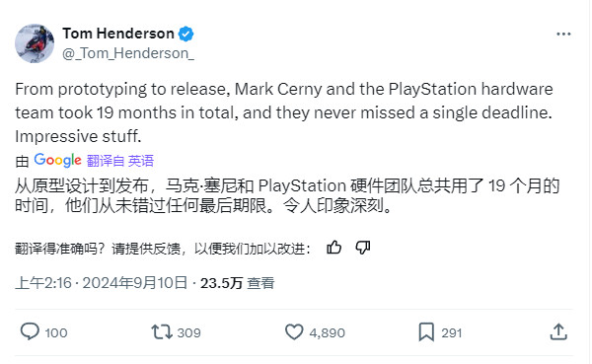
Task: Click the 100 replies count
Action: point(56,333)
